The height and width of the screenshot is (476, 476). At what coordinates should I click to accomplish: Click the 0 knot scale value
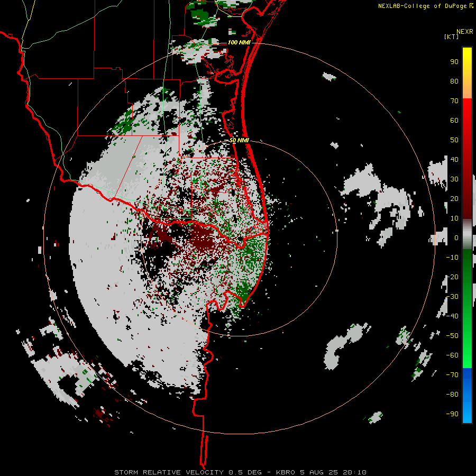(456, 238)
